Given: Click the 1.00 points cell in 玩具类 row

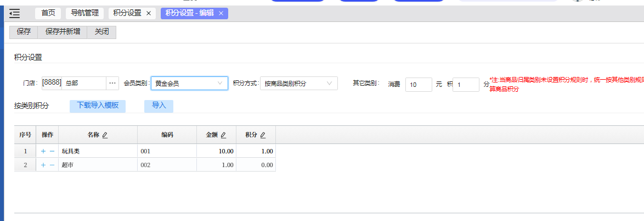Looking at the screenshot, I should pyautogui.click(x=256, y=151).
